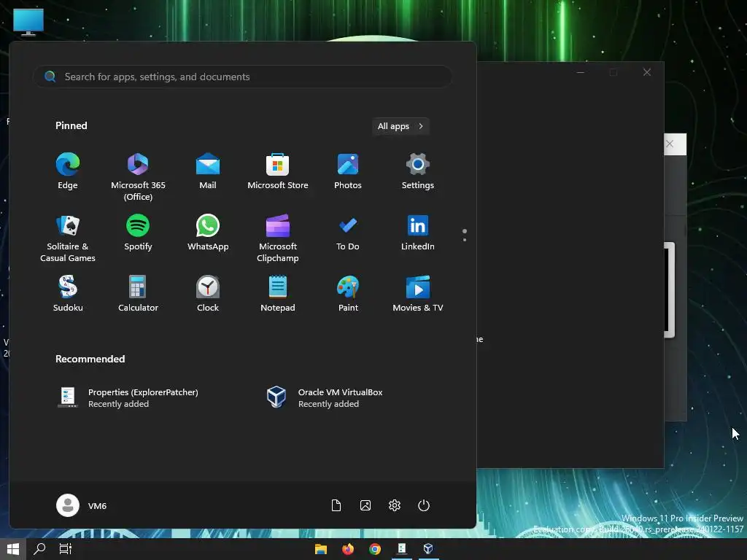Switch to VirtualBox on the taskbar
Screen dimensions: 747x560
coord(428,549)
